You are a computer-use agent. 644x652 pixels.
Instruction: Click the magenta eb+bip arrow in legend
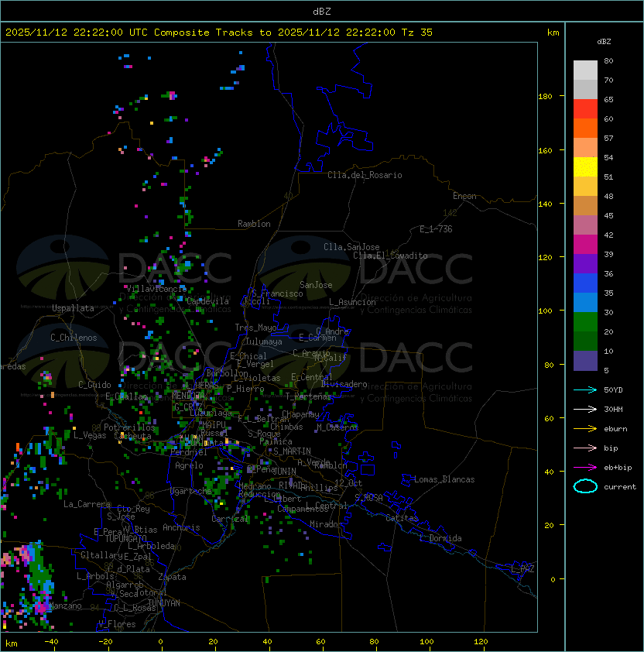pyautogui.click(x=585, y=468)
